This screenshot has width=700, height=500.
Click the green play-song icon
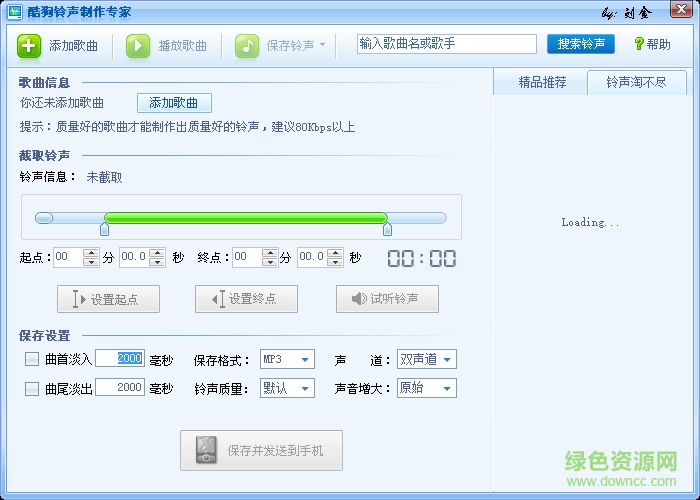[x=138, y=46]
